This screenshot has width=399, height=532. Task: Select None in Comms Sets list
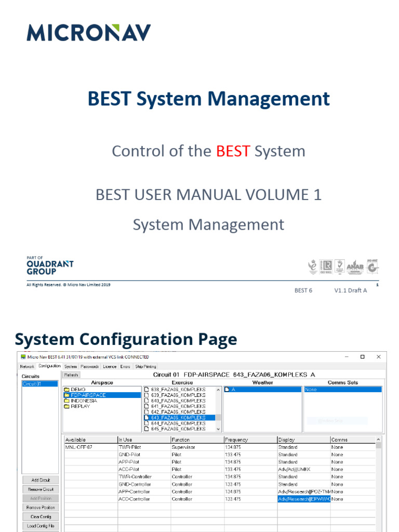point(343,390)
